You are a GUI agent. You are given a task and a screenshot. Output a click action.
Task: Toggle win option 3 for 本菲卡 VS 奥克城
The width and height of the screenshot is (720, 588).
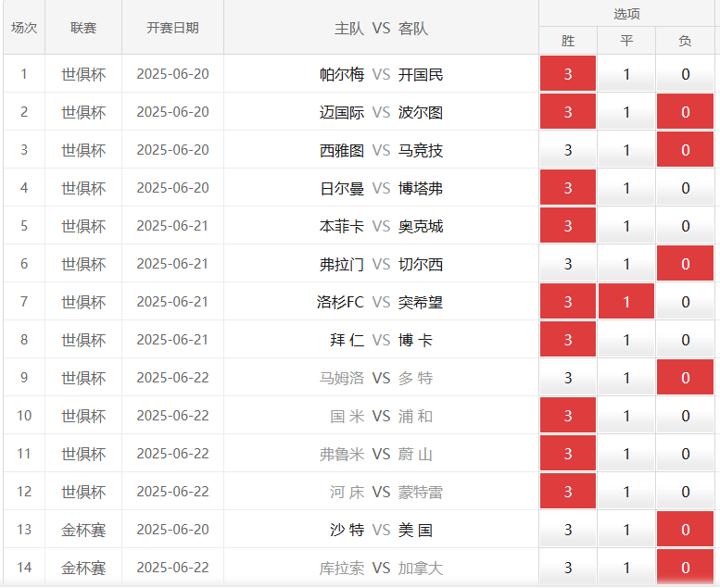tap(567, 225)
